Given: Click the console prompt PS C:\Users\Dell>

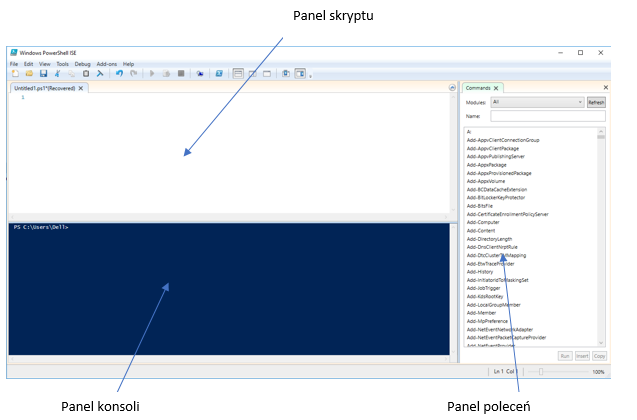Looking at the screenshot, I should click(41, 227).
